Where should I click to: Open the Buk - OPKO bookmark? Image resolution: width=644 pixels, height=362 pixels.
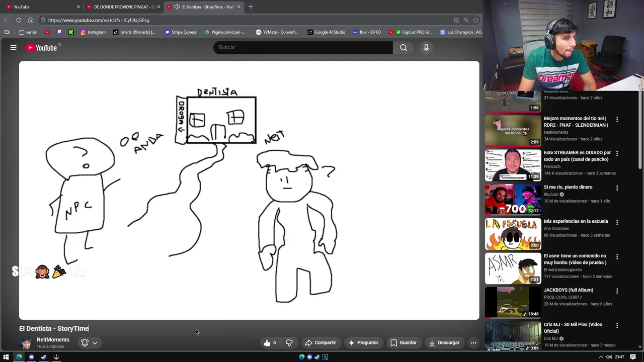point(366,32)
